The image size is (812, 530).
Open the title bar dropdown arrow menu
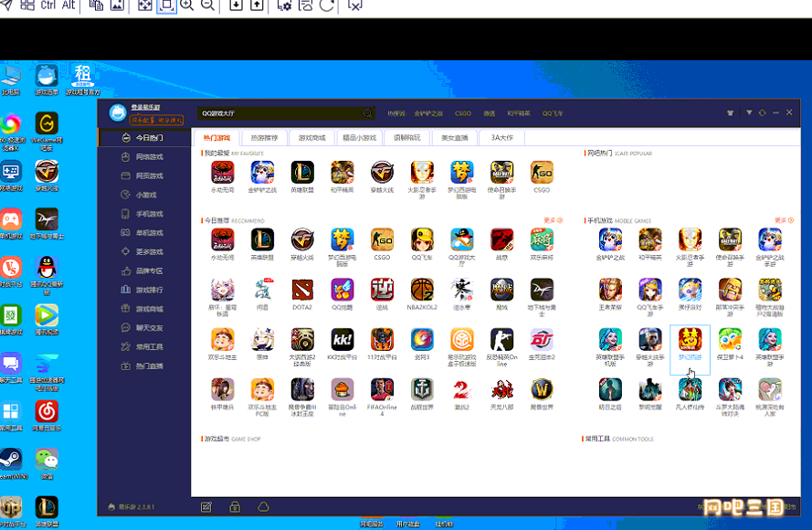click(749, 112)
